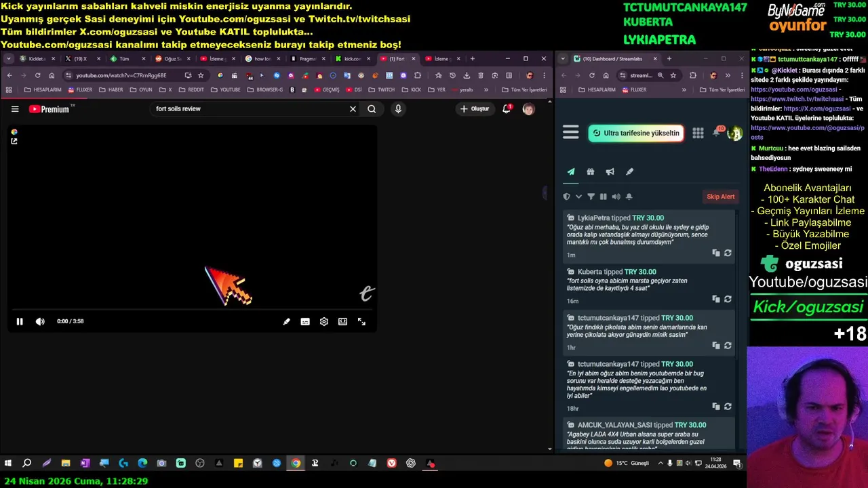
Task: Open YouTube hamburger guide menu
Action: click(15, 108)
